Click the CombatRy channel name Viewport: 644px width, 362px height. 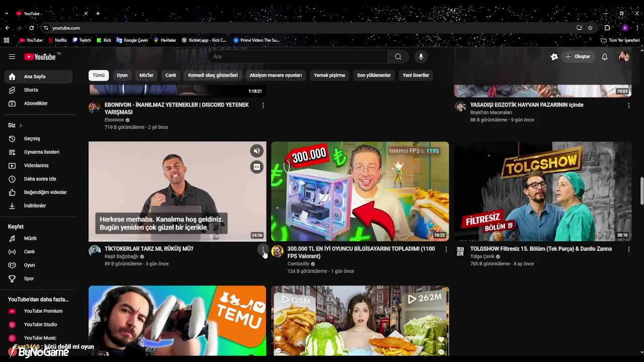click(298, 264)
